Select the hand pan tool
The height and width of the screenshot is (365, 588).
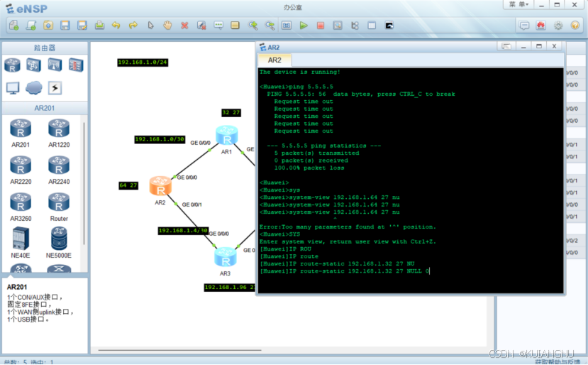(x=167, y=25)
